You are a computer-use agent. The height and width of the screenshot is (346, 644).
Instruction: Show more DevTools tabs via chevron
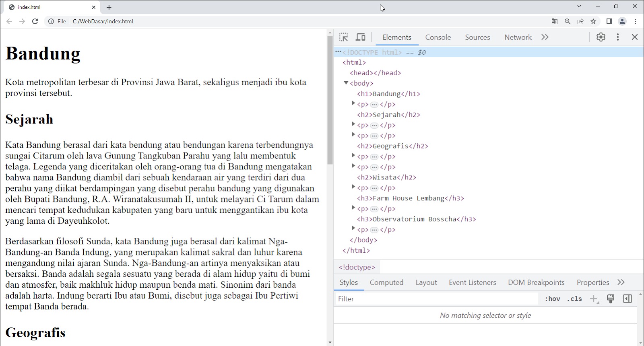click(x=545, y=37)
